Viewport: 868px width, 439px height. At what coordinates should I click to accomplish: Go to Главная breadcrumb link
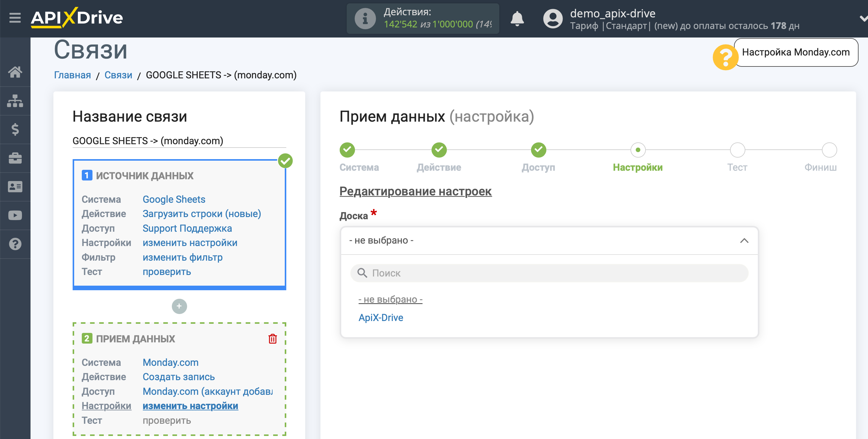click(x=72, y=75)
